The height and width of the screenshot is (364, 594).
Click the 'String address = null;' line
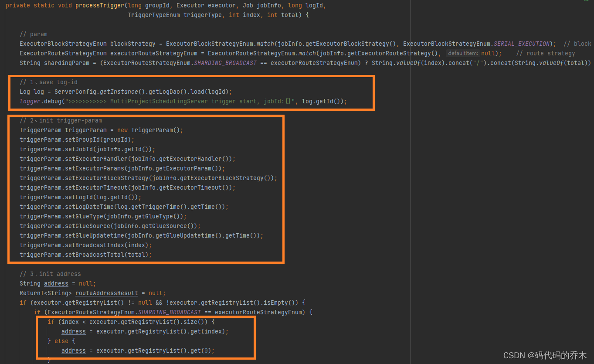(x=58, y=283)
